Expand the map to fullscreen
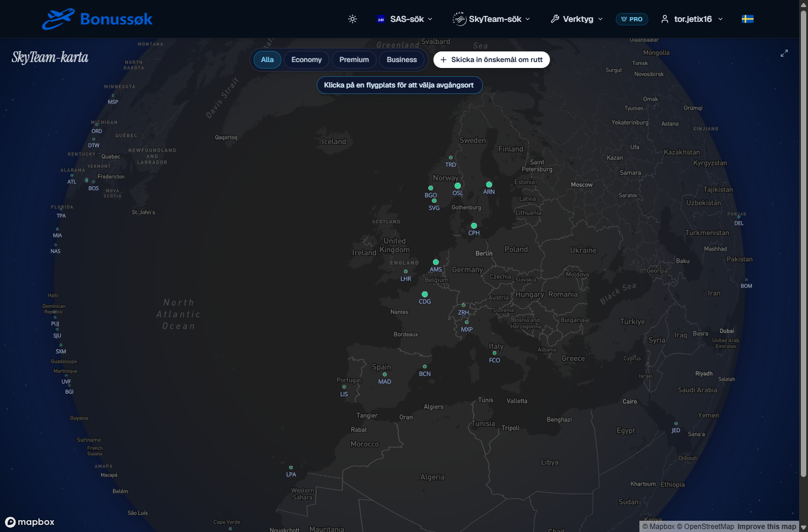This screenshot has height=532, width=808. click(784, 53)
